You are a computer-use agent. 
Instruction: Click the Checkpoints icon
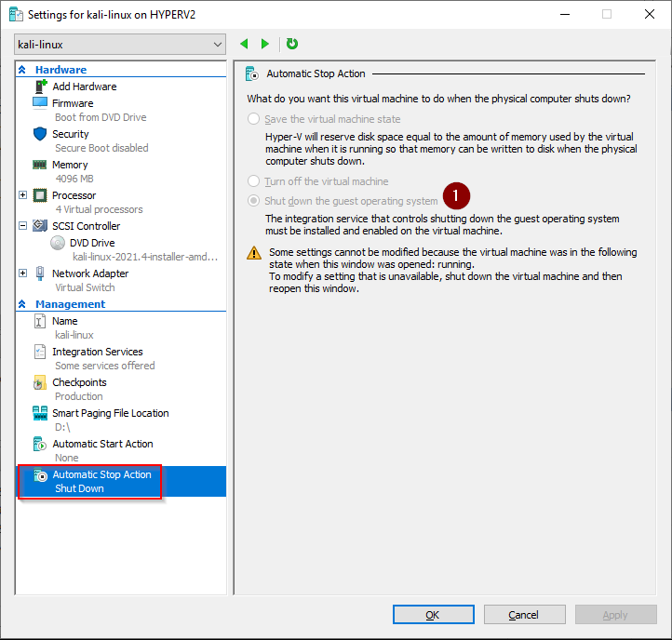click(x=40, y=382)
